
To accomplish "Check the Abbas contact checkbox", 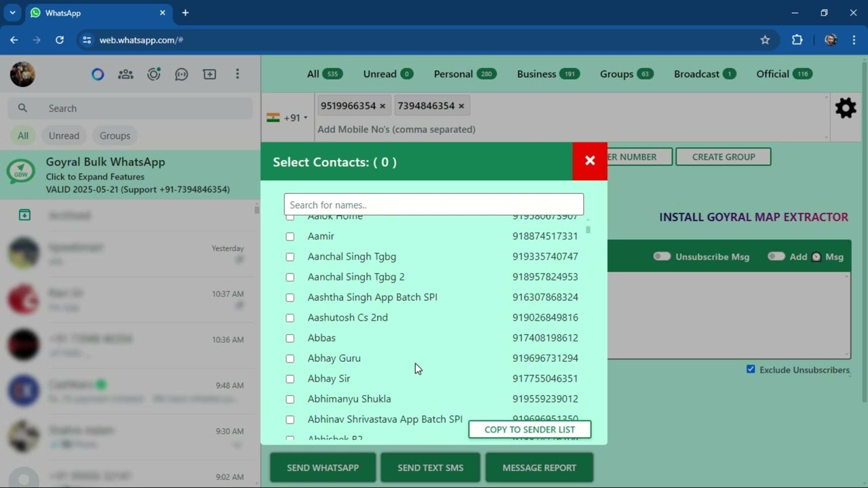I will point(290,338).
